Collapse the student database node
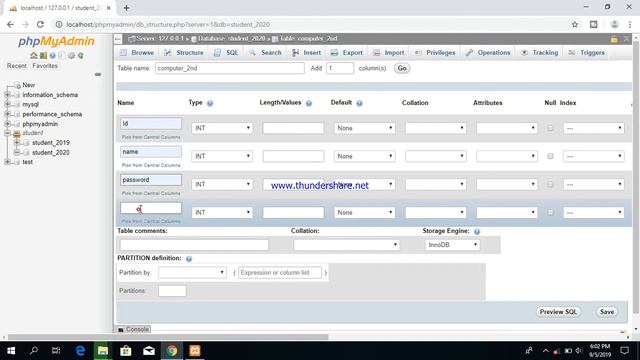This screenshot has height=360, width=640. (7, 133)
